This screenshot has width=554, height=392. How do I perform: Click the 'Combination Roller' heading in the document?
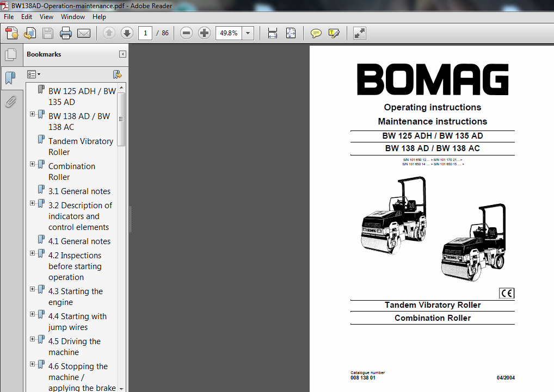coord(433,318)
